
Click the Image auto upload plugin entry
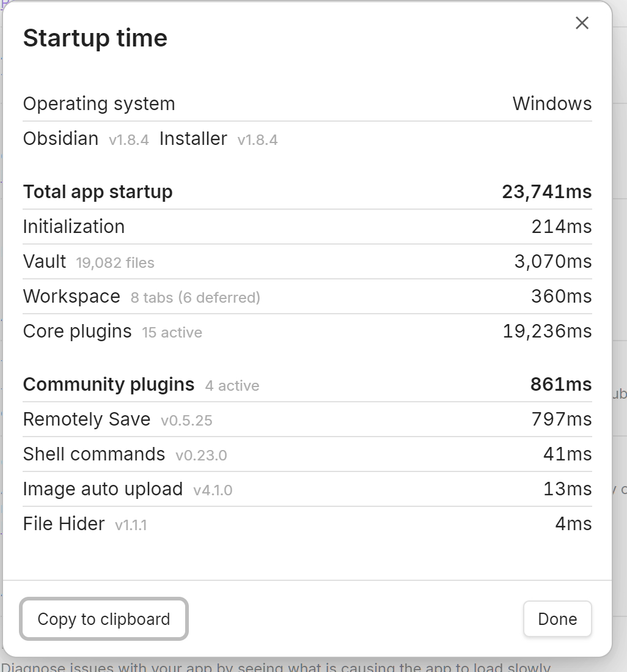(x=127, y=489)
